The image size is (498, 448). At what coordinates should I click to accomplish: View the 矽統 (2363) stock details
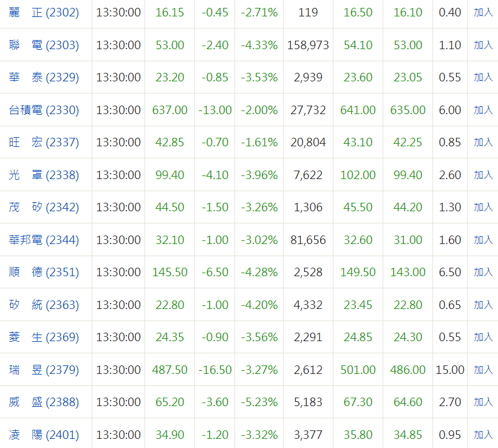[x=44, y=305]
